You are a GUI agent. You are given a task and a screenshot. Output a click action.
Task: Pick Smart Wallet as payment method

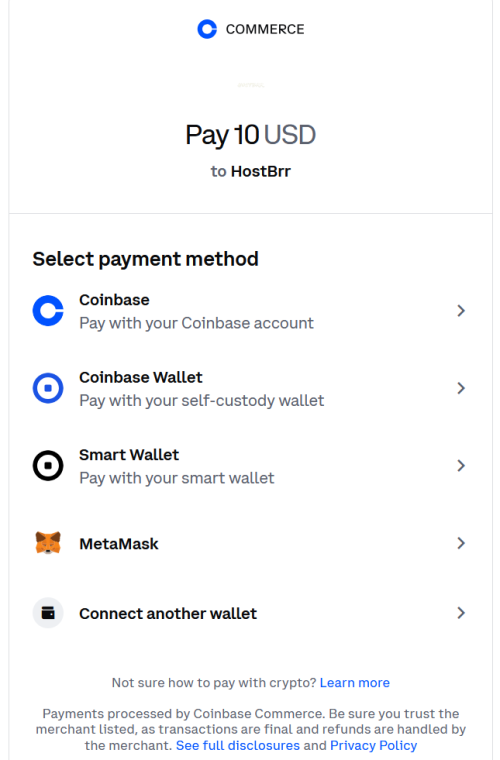pyautogui.click(x=129, y=455)
